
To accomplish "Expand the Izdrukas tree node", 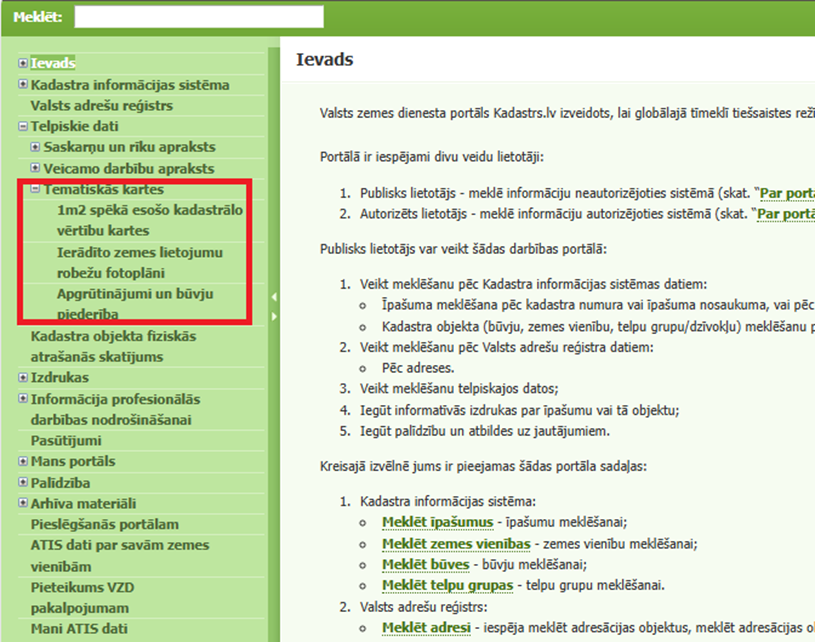I will click(x=23, y=378).
